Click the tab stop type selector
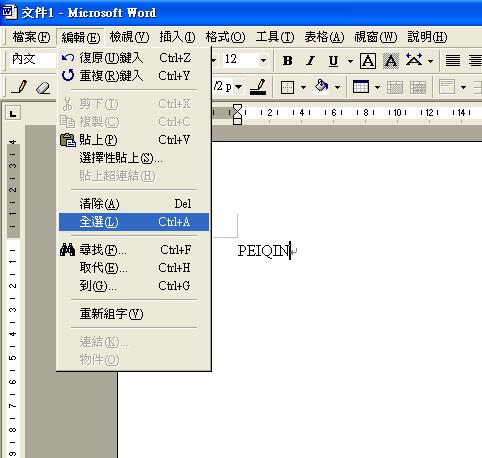This screenshot has width=482, height=458. click(x=13, y=113)
